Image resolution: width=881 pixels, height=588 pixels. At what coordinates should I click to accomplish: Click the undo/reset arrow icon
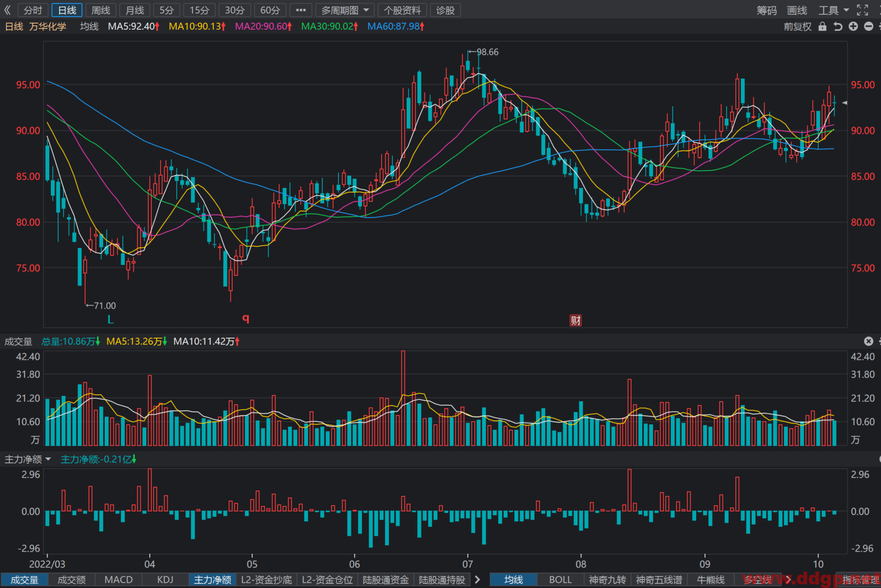coord(838,26)
